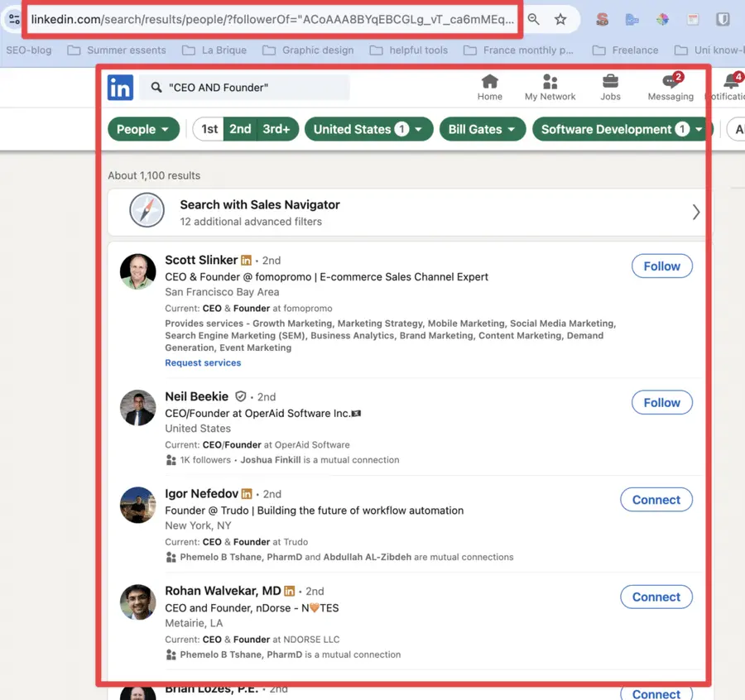Expand the United States locations filter
Image resolution: width=745 pixels, height=700 pixels.
(x=368, y=129)
